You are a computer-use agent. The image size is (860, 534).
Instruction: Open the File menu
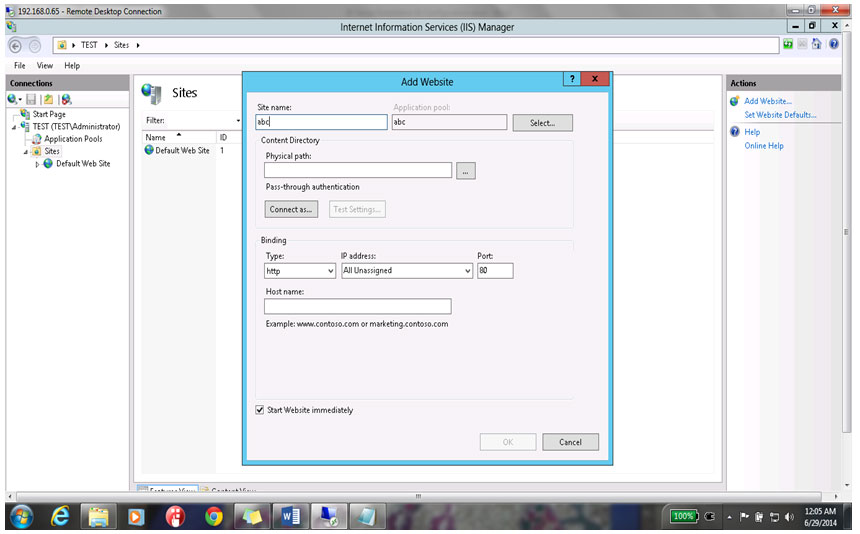[x=20, y=66]
